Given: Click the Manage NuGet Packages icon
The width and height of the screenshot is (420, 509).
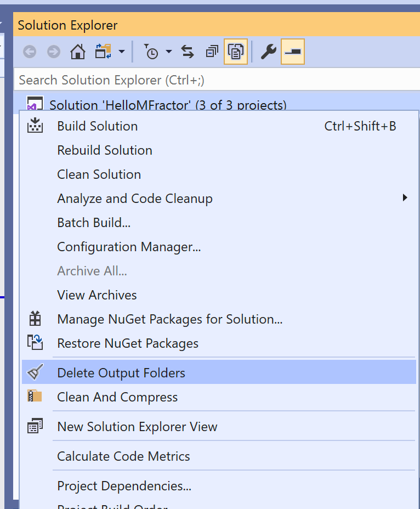Looking at the screenshot, I should [36, 319].
